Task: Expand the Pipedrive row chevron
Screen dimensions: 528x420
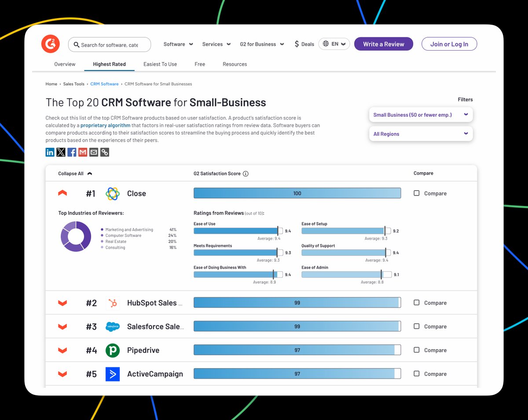Action: tap(62, 350)
